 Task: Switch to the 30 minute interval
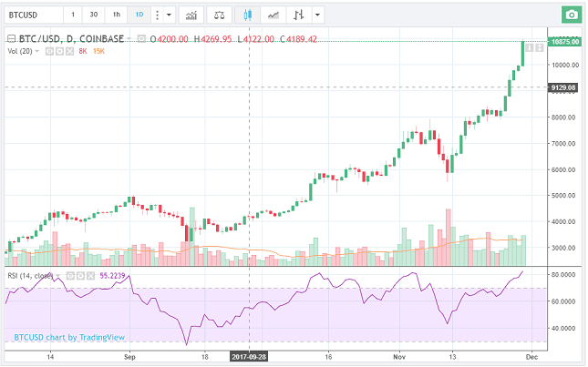coord(94,15)
